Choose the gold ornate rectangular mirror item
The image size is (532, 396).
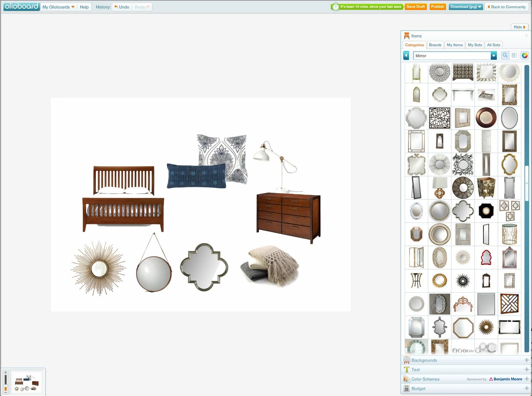pos(510,95)
